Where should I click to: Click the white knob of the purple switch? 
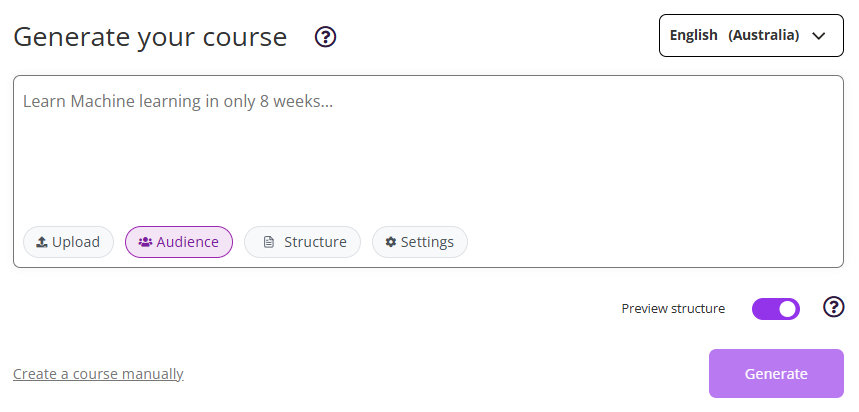[787, 309]
